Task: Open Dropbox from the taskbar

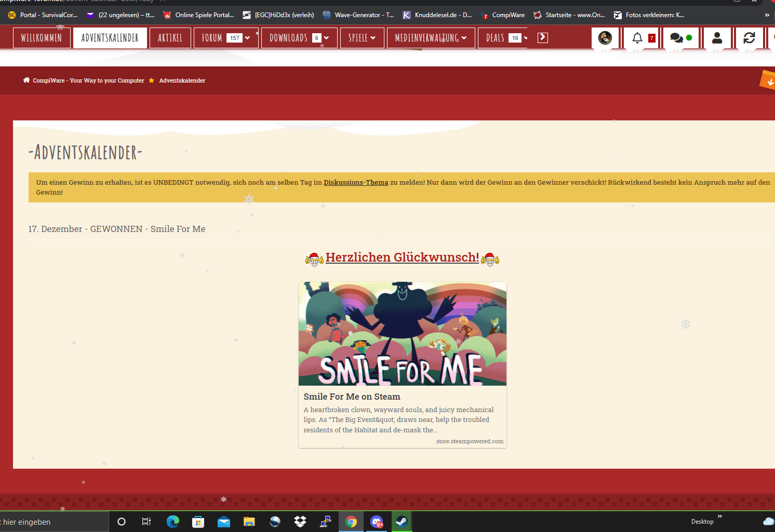Action: click(300, 522)
